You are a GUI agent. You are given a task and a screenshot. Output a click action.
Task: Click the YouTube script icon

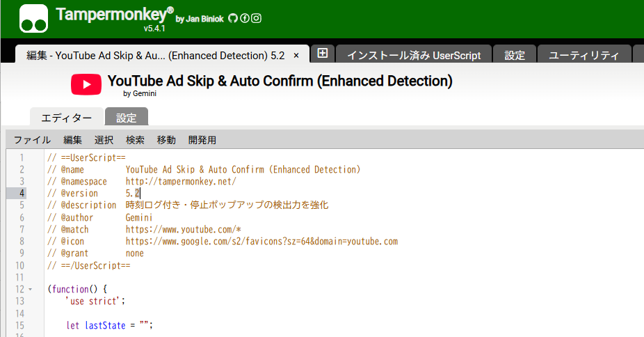point(86,85)
